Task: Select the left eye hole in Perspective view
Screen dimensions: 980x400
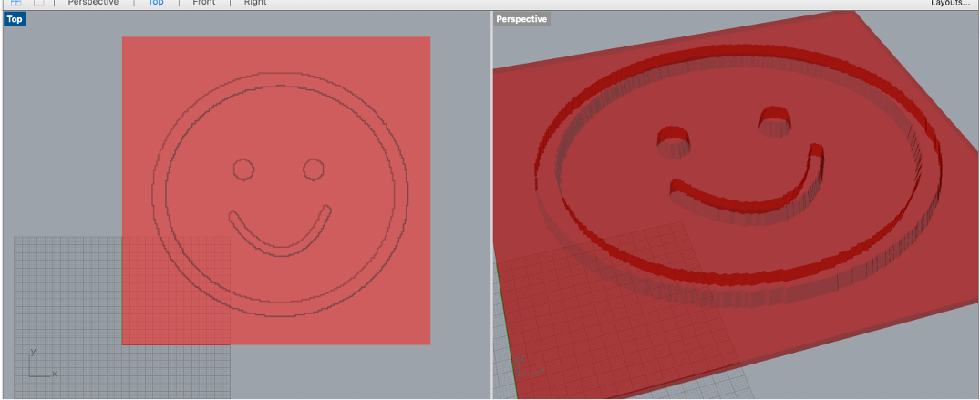Action: (674, 142)
